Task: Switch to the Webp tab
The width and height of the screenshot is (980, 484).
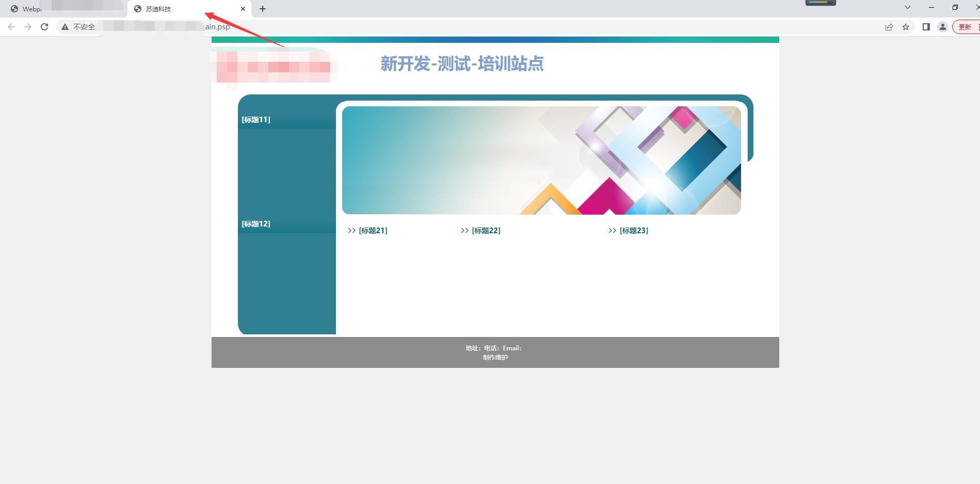Action: (x=31, y=9)
